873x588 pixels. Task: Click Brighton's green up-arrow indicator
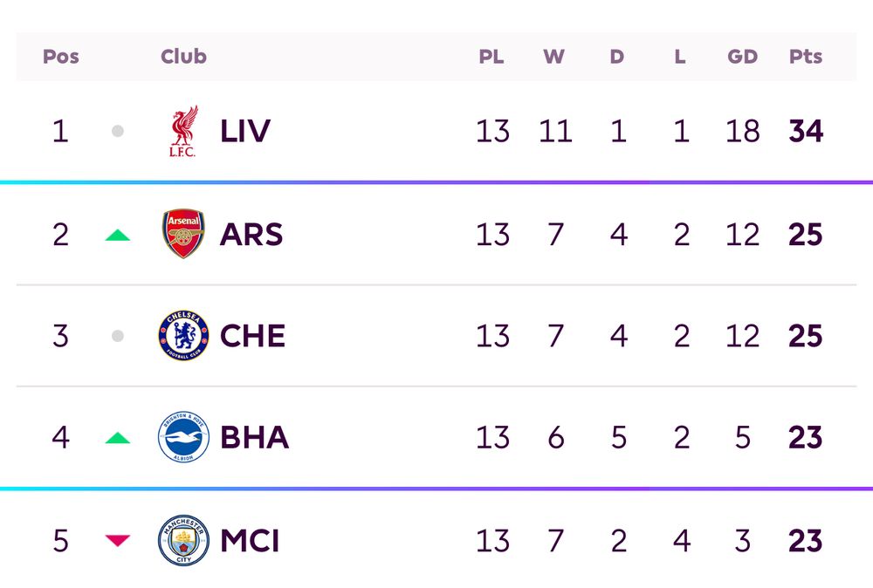click(x=118, y=438)
